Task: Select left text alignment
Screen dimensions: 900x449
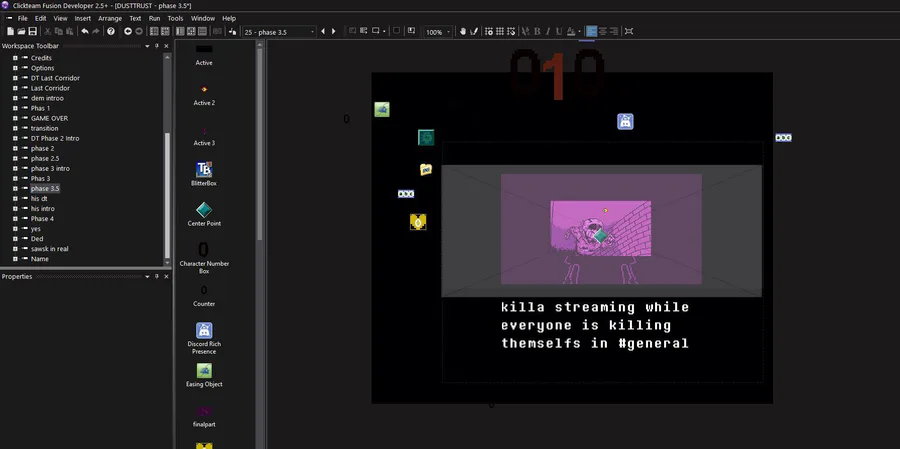Action: pos(591,32)
